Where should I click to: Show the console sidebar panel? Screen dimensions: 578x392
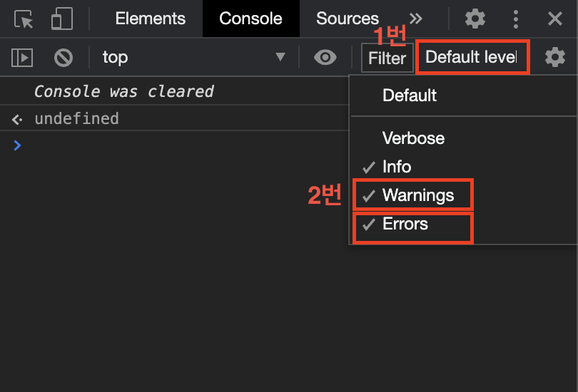coord(23,58)
